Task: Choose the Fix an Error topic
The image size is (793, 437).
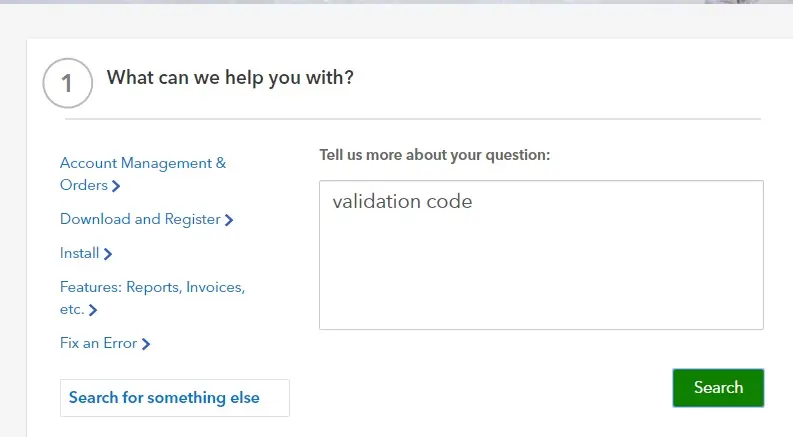Action: pos(105,343)
